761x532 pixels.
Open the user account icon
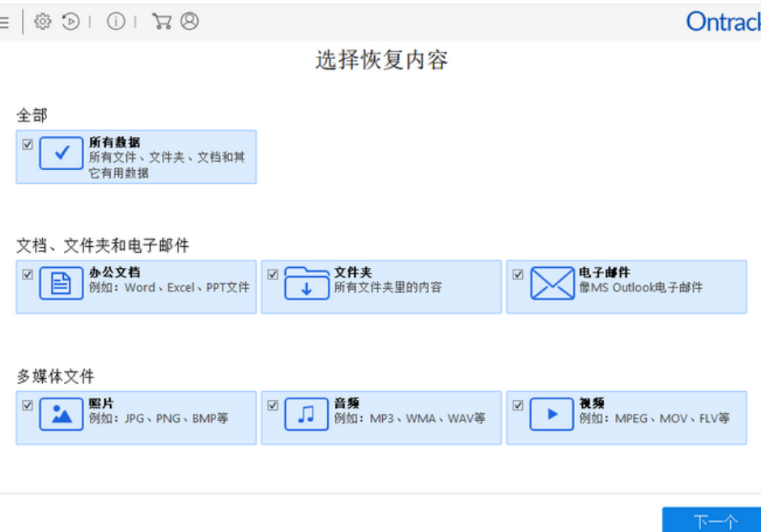coord(189,22)
